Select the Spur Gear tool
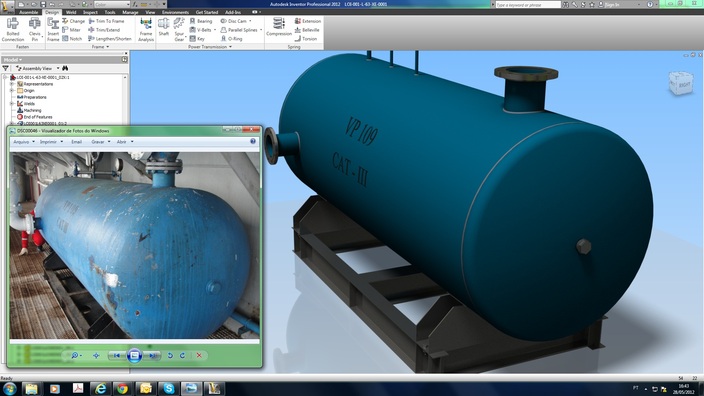This screenshot has width=704, height=396. [179, 30]
